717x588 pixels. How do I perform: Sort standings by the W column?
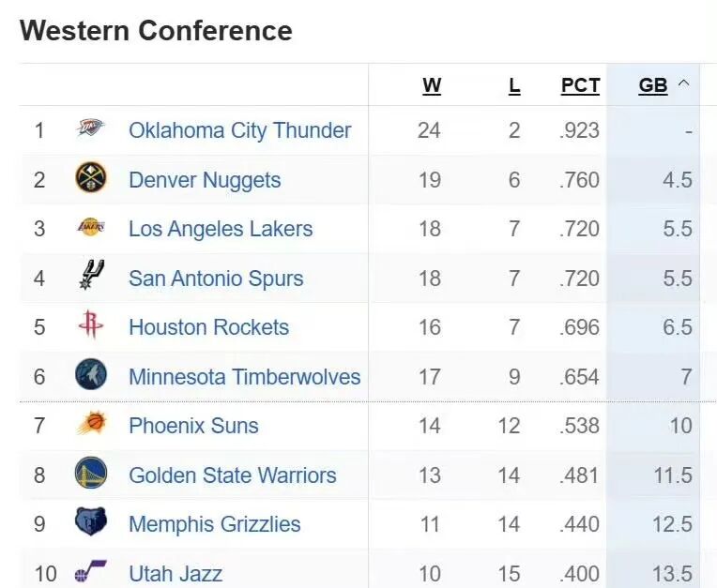coord(432,85)
